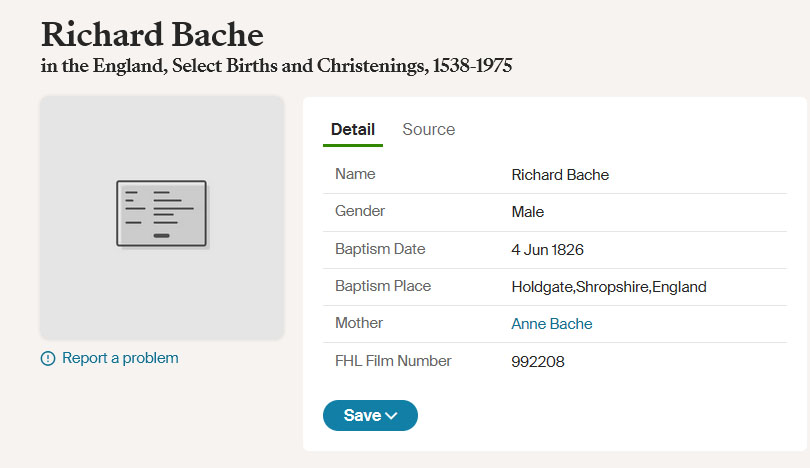The width and height of the screenshot is (810, 468).
Task: Select the Detail tab
Action: click(x=353, y=130)
